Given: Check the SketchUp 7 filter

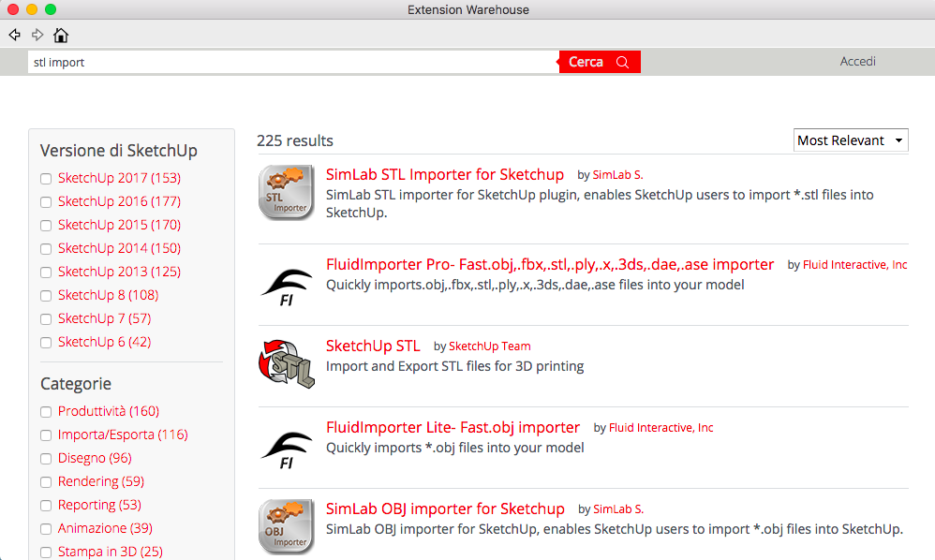Looking at the screenshot, I should (46, 319).
